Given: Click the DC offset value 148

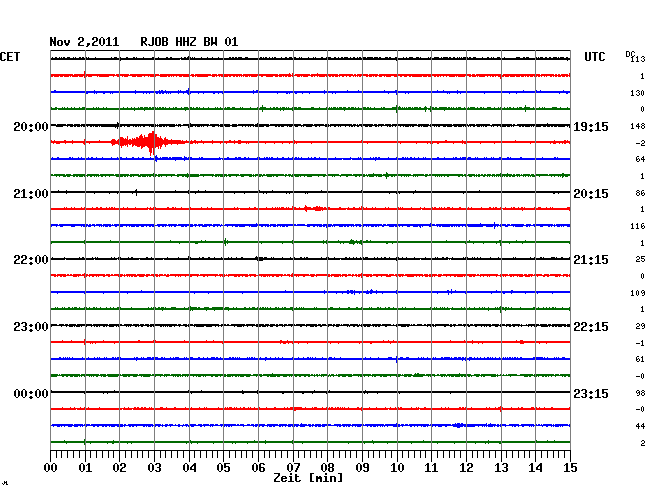Looking at the screenshot, I should click(638, 126).
